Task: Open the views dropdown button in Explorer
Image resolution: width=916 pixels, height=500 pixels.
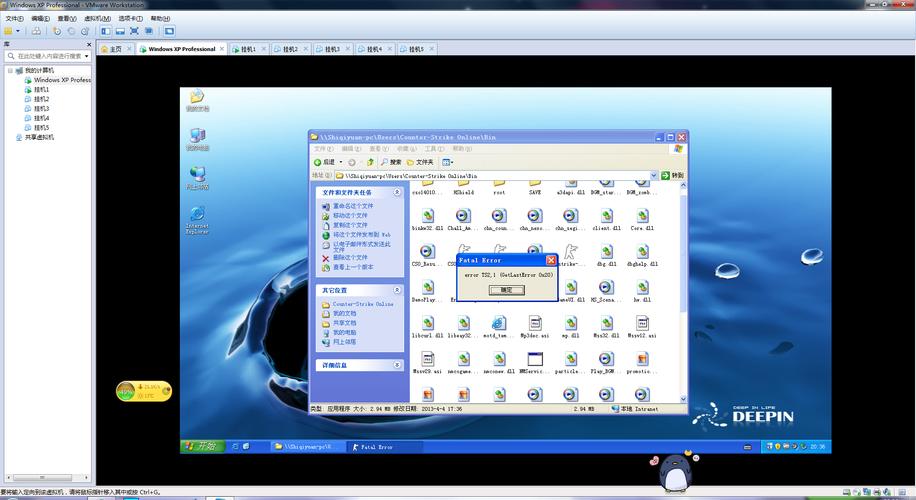Action: pyautogui.click(x=447, y=162)
